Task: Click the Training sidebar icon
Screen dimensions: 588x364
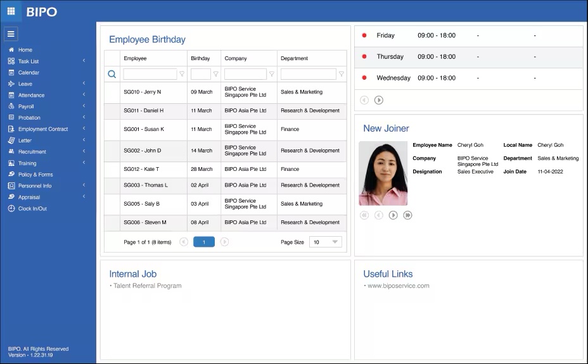Action: 11,163
